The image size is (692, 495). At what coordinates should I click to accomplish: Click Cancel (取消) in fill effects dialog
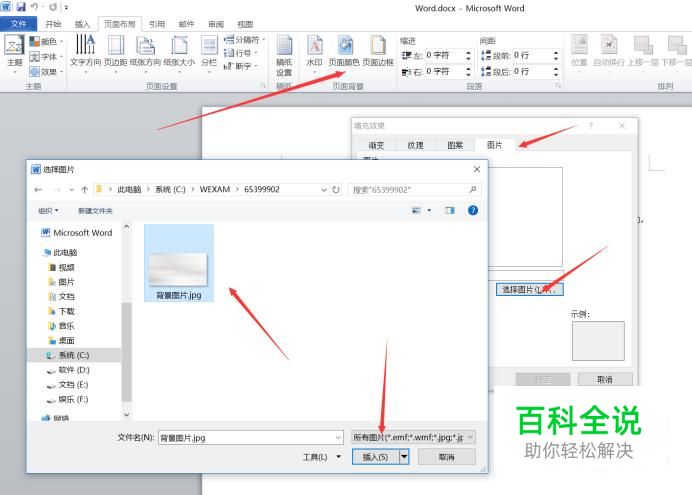[x=605, y=379]
